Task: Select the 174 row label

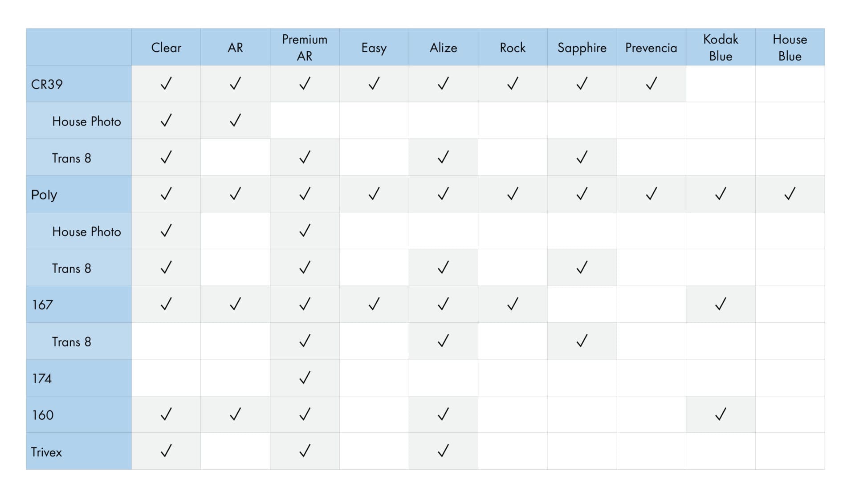Action: (42, 378)
